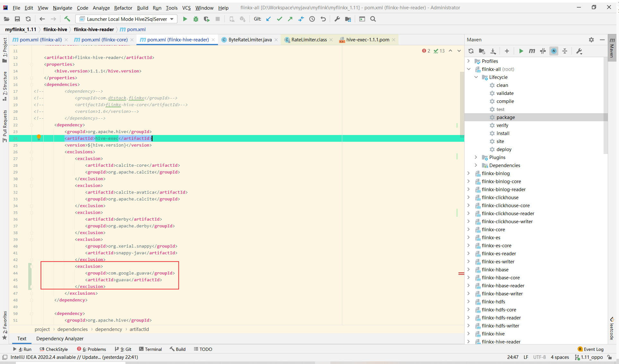Select the package lifecycle goal
The width and height of the screenshot is (619, 364).
click(x=506, y=117)
